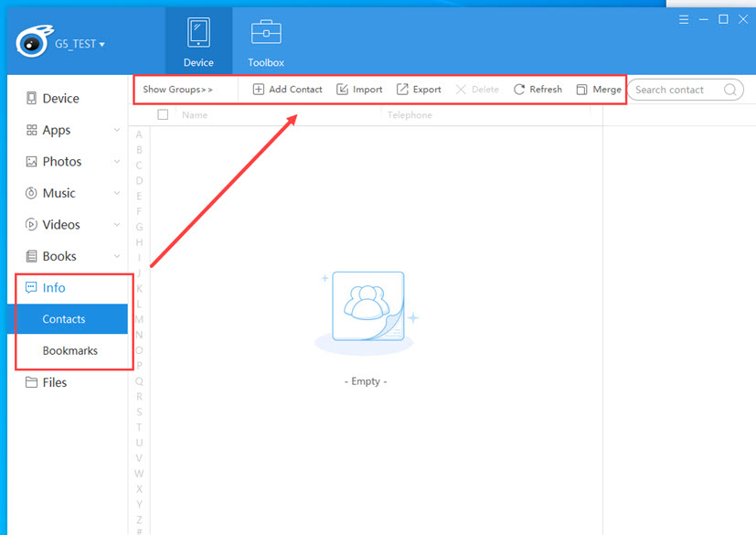Viewport: 756px width, 535px height.
Task: Click the Merge icon
Action: coord(582,90)
